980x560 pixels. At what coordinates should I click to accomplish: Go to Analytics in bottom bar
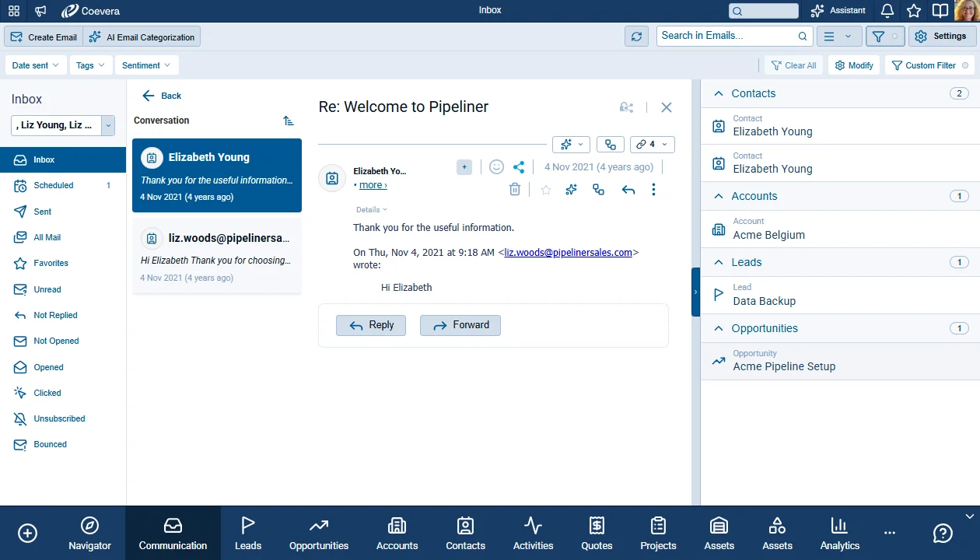point(840,533)
